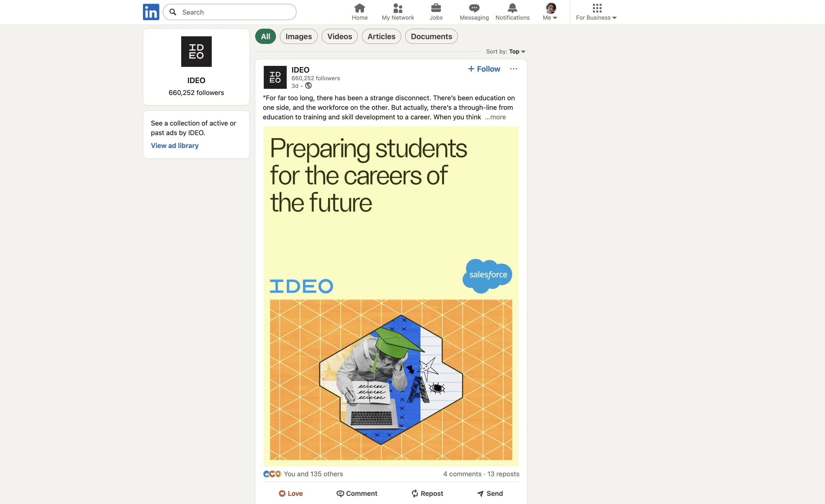Click View ad library link
This screenshot has width=825, height=504.
[175, 145]
